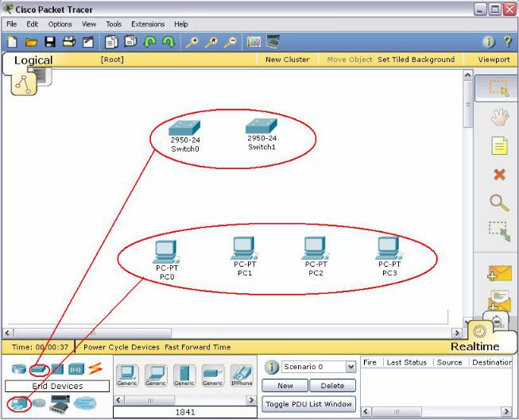Select the Place Note tool
This screenshot has height=420, width=519.
[499, 145]
